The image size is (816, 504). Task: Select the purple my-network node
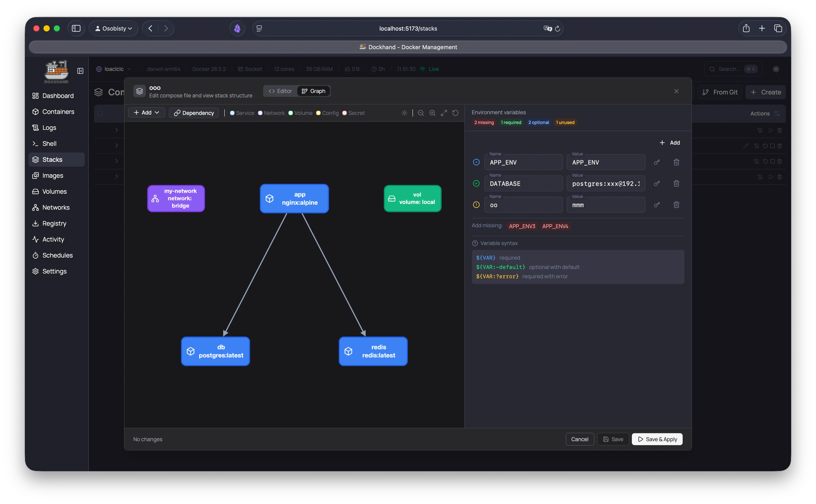pos(176,198)
